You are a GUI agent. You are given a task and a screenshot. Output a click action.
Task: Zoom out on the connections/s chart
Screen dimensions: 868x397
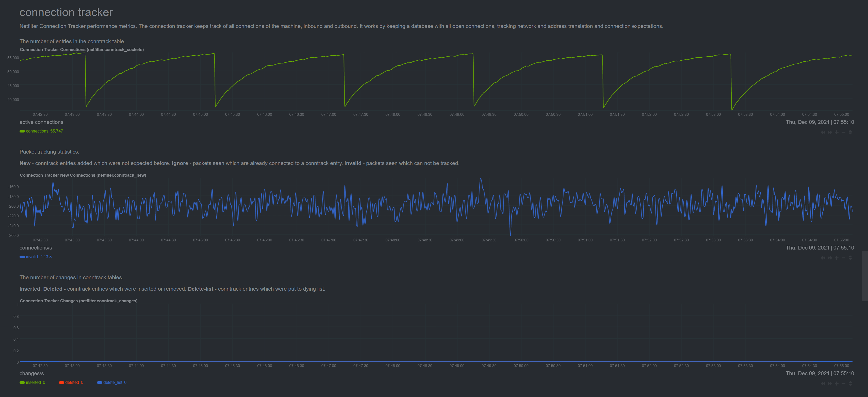[843, 258]
